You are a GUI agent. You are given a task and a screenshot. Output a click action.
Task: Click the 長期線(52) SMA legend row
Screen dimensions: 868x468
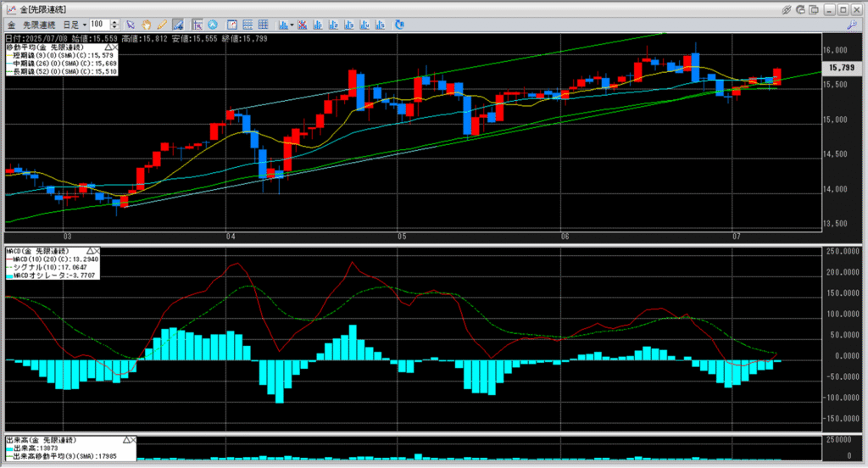pyautogui.click(x=61, y=71)
